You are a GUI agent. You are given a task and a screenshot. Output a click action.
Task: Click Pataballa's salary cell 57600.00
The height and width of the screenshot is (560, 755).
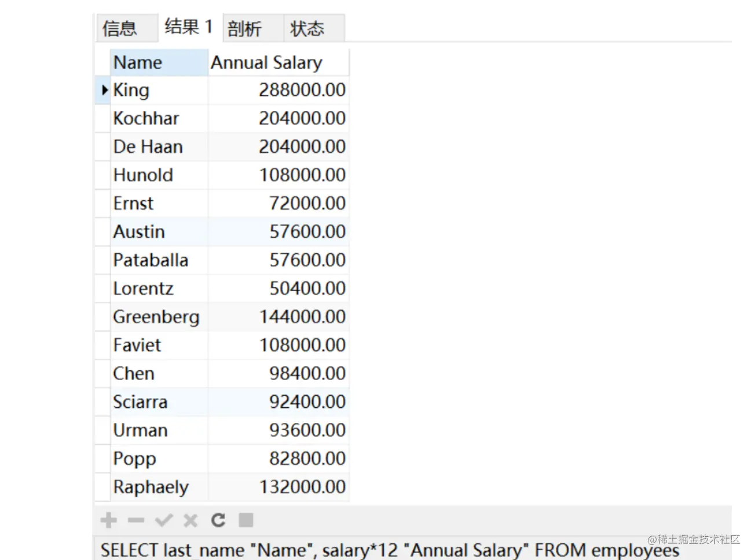click(x=278, y=260)
